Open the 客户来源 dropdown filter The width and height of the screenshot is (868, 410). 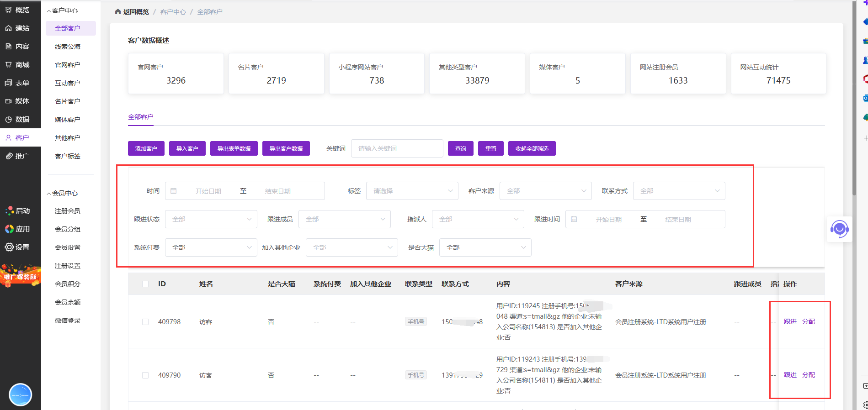pyautogui.click(x=545, y=191)
